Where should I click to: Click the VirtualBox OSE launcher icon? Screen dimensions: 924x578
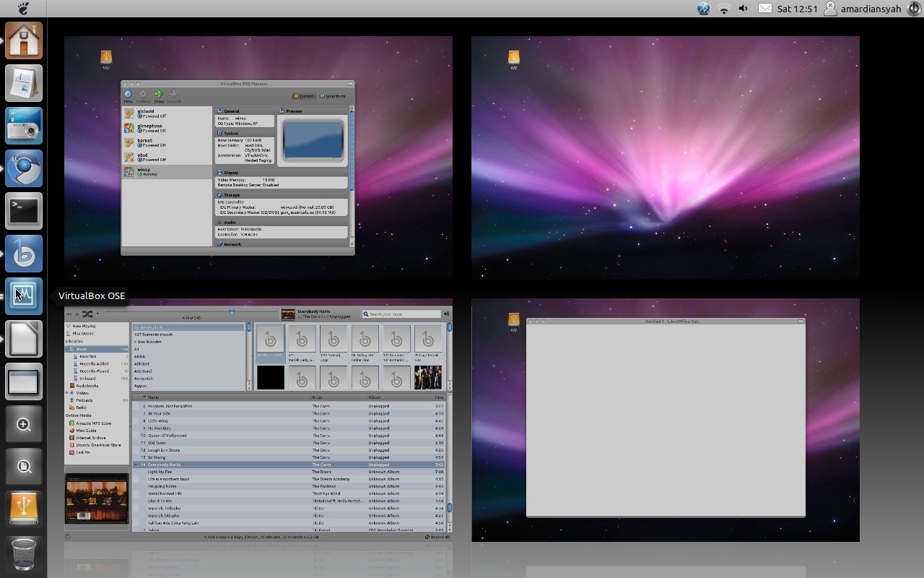pyautogui.click(x=24, y=296)
